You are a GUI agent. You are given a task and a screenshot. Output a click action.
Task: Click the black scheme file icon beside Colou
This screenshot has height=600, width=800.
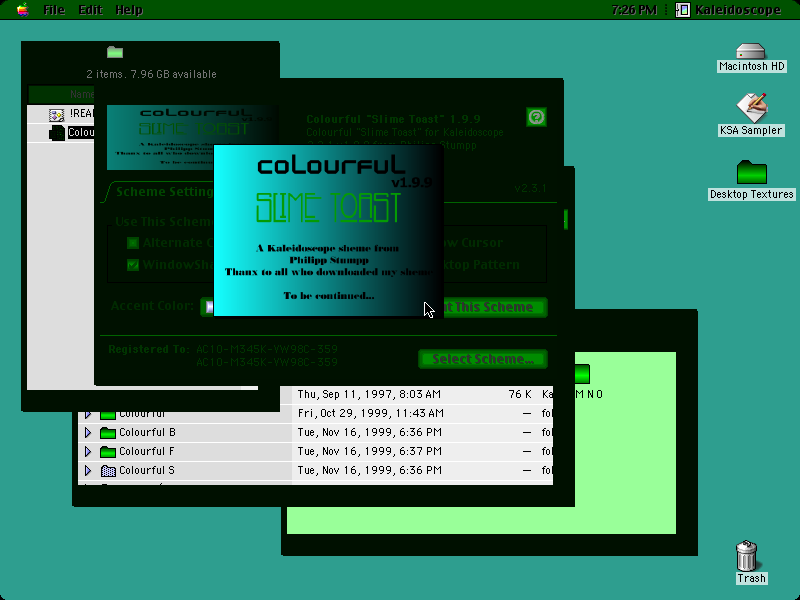coord(57,133)
